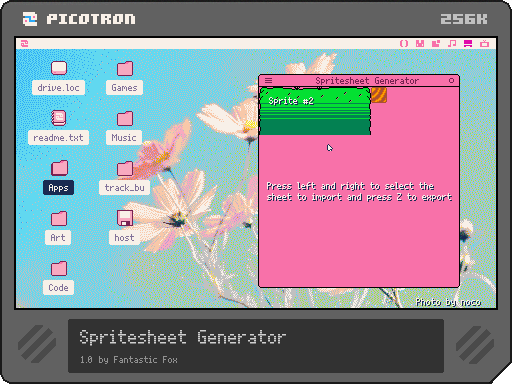The image size is (512, 384).
Task: Open Spritesheet Generator window hamburger menu
Action: (x=268, y=81)
